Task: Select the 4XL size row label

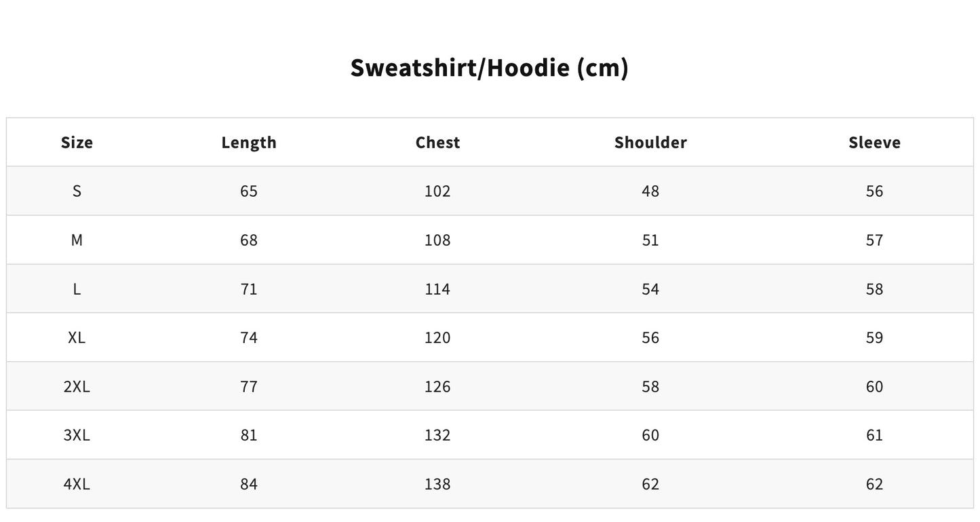Action: [77, 485]
